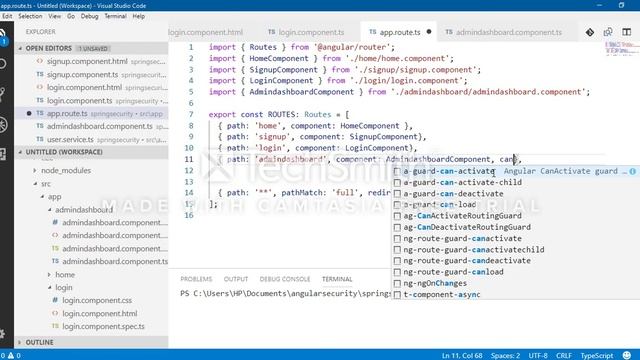Open signup.component.html in Open Editors
Screen dimensions: 640x360
point(91,61)
